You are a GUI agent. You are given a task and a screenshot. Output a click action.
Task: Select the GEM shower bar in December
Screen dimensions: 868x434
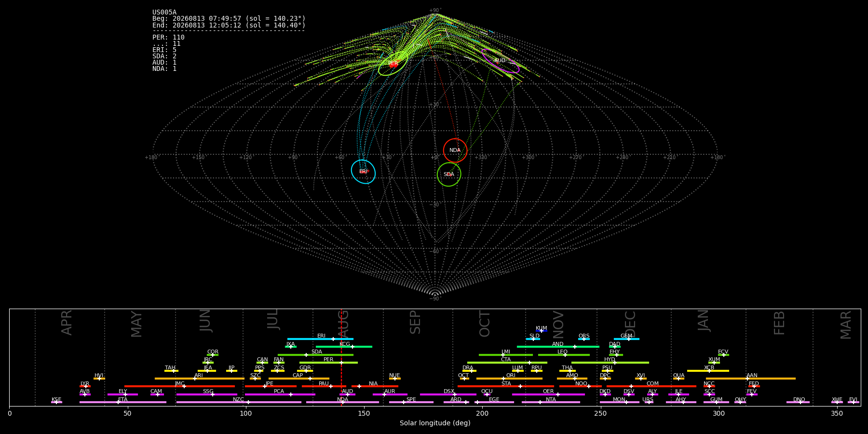click(626, 339)
